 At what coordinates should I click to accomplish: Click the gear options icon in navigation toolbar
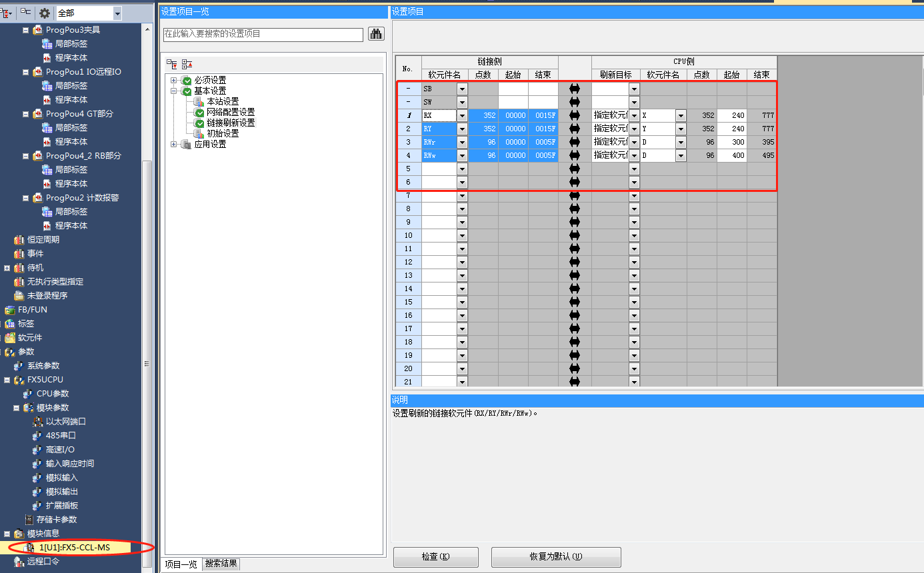(45, 13)
